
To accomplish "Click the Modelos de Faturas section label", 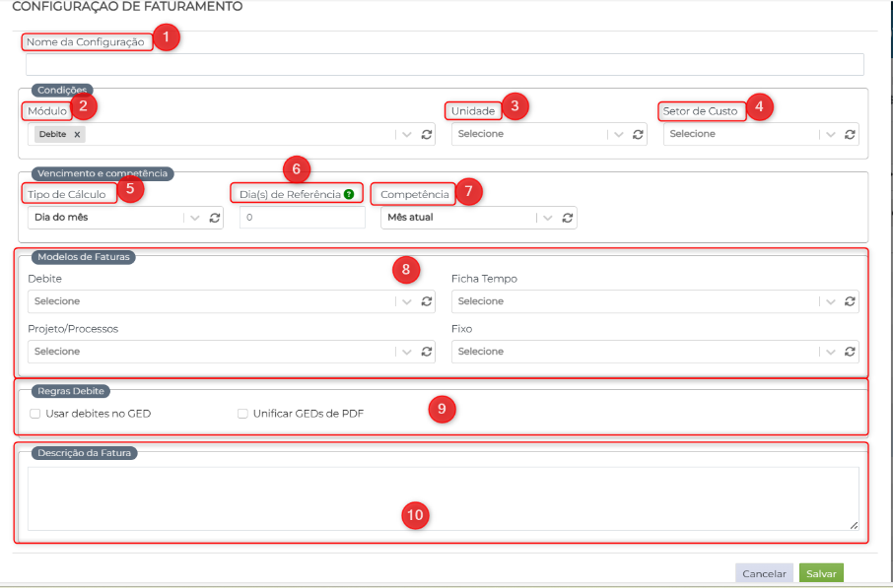I will click(84, 257).
